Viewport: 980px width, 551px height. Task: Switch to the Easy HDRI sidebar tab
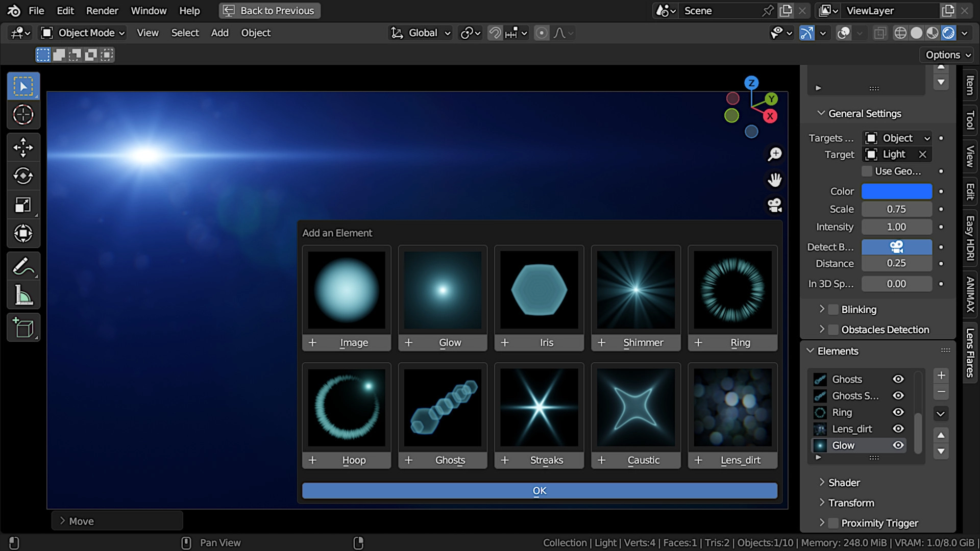pyautogui.click(x=970, y=239)
